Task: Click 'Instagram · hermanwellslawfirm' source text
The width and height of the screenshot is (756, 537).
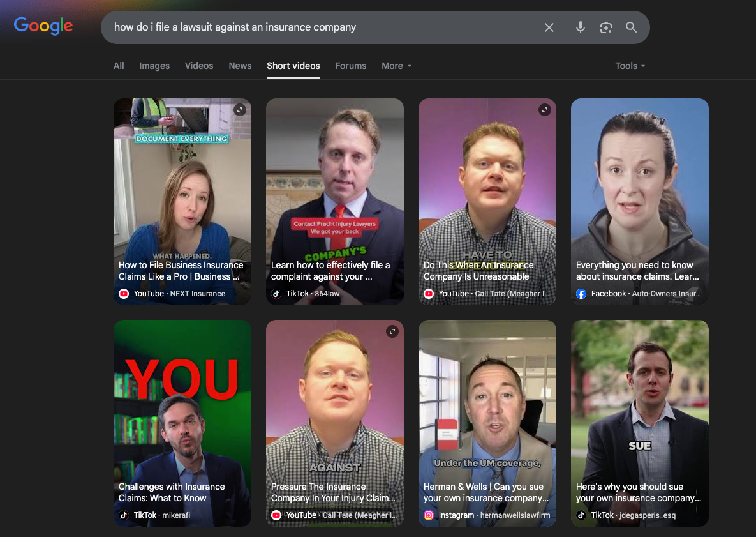Action: tap(494, 515)
